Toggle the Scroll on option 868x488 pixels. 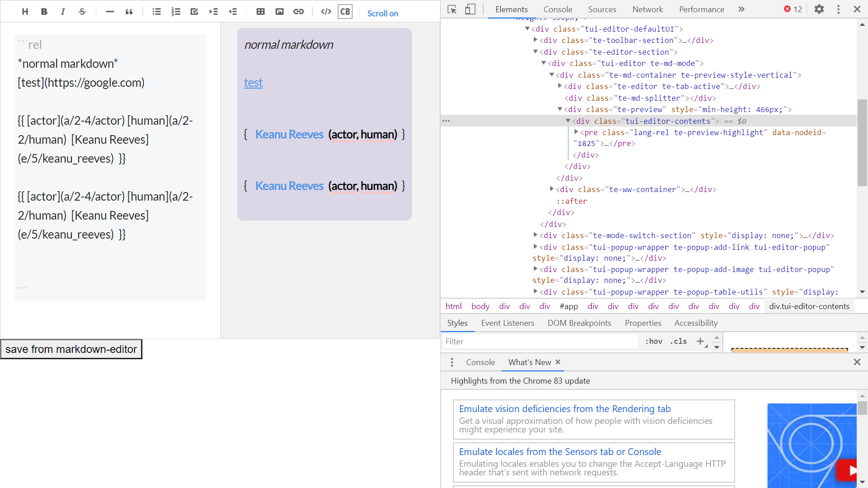pos(382,13)
